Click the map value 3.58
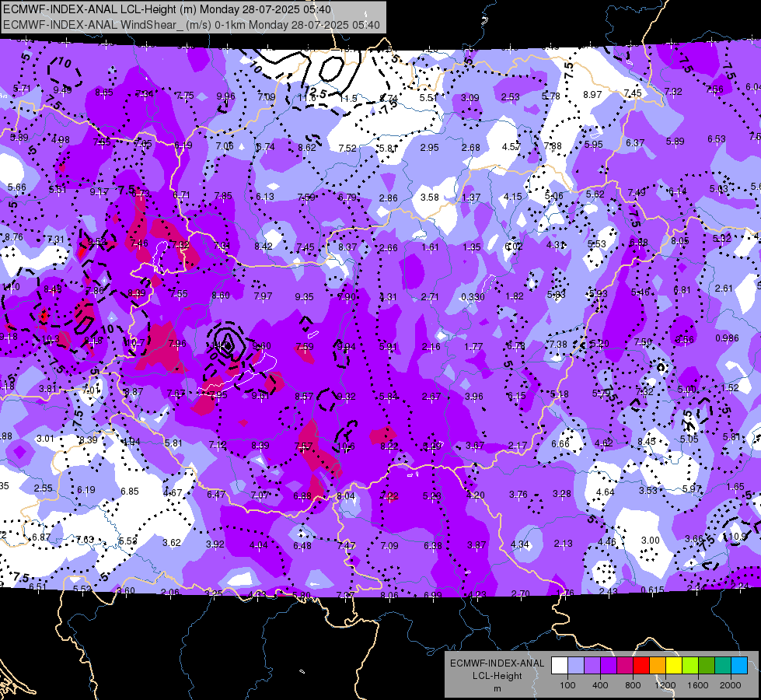The height and width of the screenshot is (700, 761). coord(430,198)
